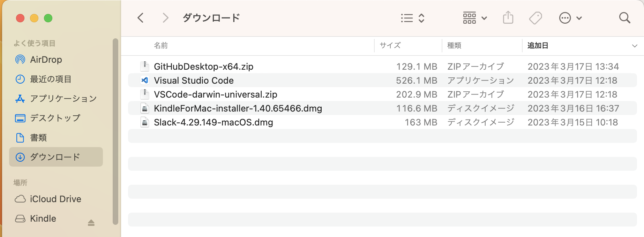The image size is (644, 237).
Task: Click the アプリケーション kind cell in the list
Action: click(x=481, y=81)
